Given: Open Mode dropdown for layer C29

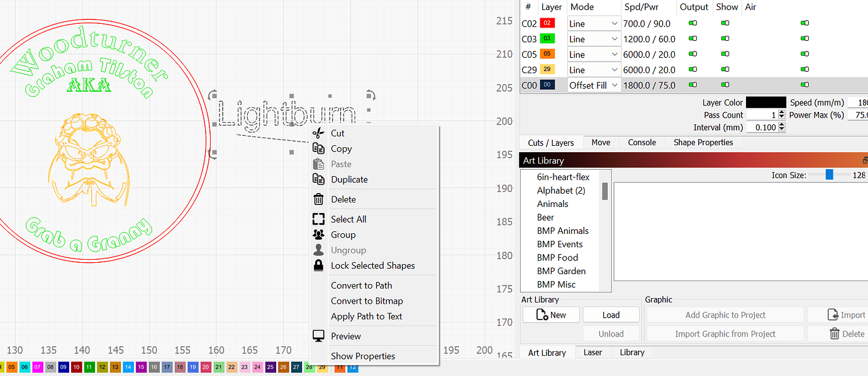Looking at the screenshot, I should point(594,70).
